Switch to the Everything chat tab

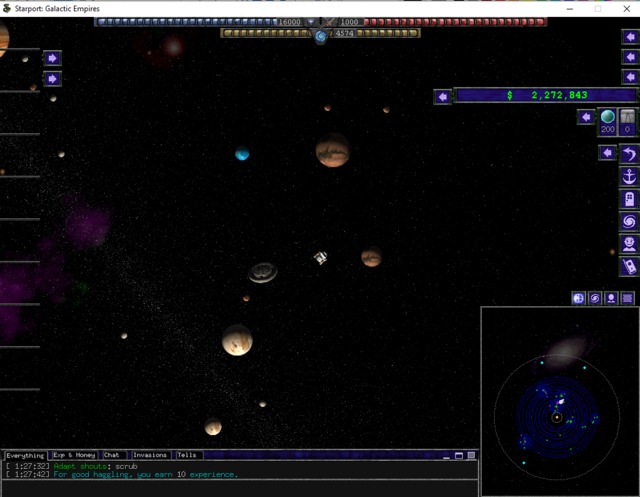25,455
